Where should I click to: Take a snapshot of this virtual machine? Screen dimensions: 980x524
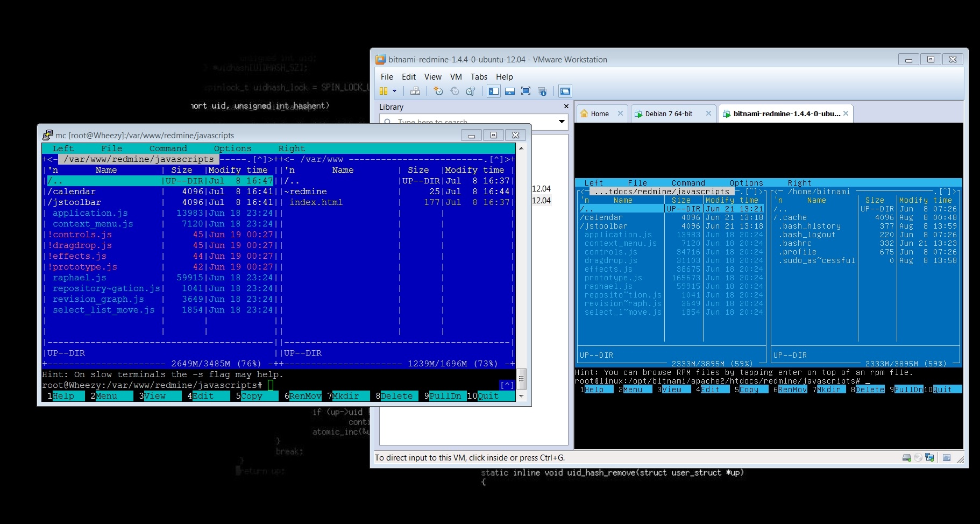coord(438,91)
